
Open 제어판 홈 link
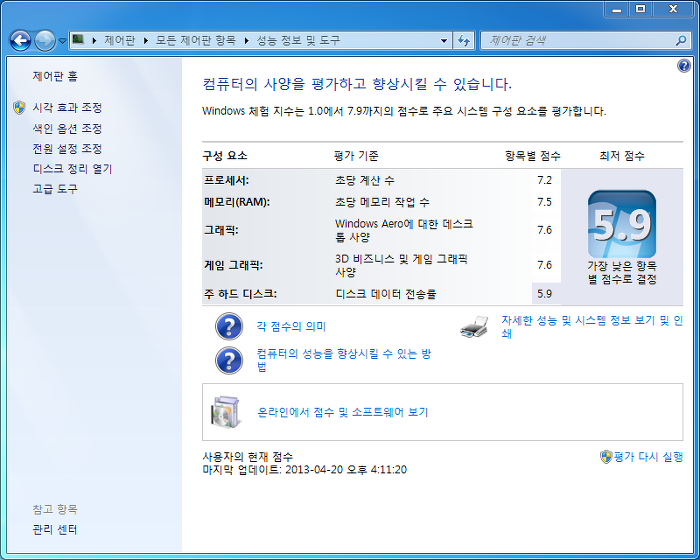[55, 76]
